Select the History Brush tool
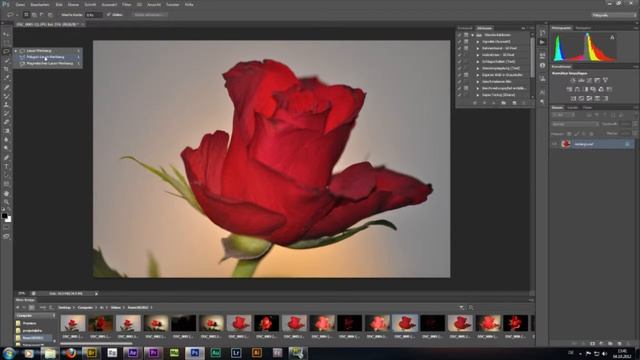Screen dimensions: 640x360 click(x=6, y=113)
